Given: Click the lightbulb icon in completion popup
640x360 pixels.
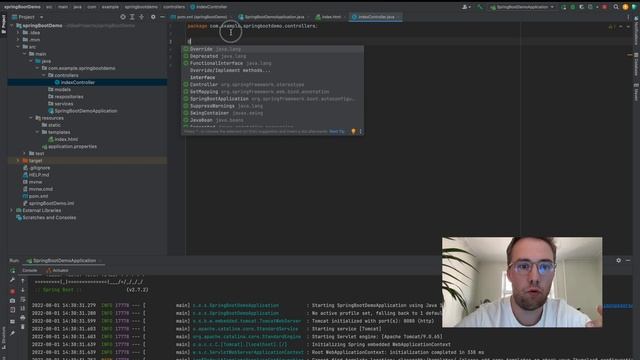Looking at the screenshot, I should (353, 131).
